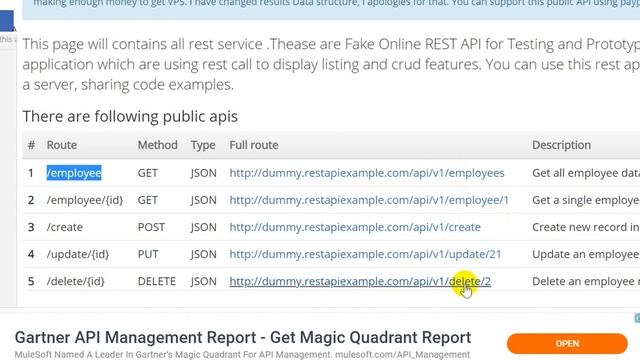640x360 pixels.
Task: Click 'Get all employee data' description
Action: [586, 173]
